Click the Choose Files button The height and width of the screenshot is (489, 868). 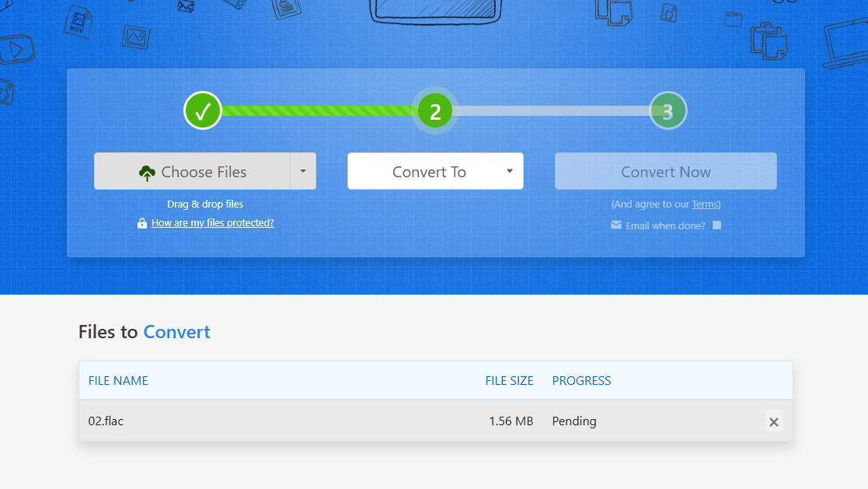[192, 171]
